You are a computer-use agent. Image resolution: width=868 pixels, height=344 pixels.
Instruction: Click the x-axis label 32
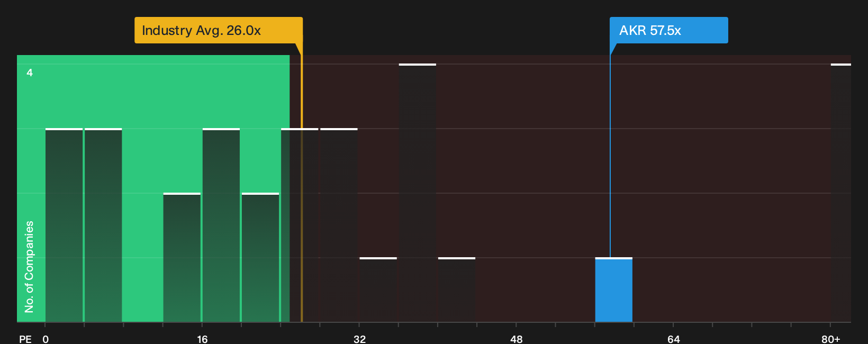(x=359, y=339)
